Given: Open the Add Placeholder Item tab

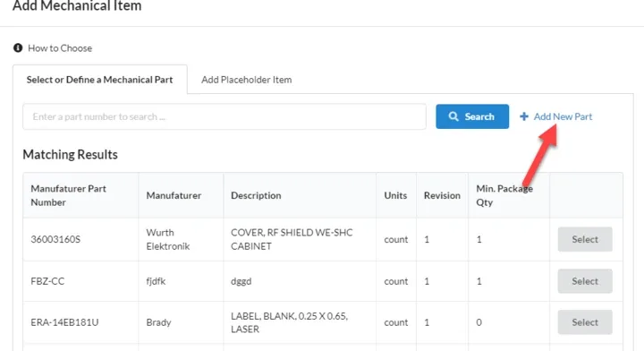Looking at the screenshot, I should [247, 80].
